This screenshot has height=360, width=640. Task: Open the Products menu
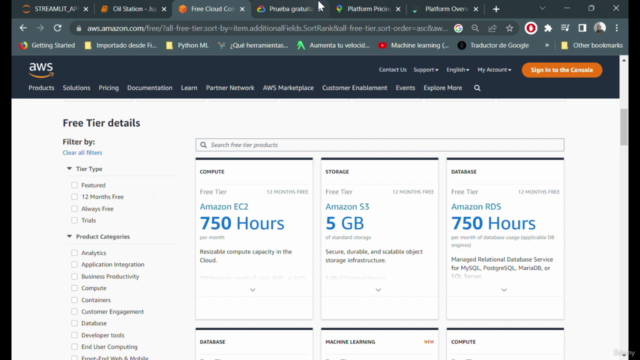click(41, 88)
